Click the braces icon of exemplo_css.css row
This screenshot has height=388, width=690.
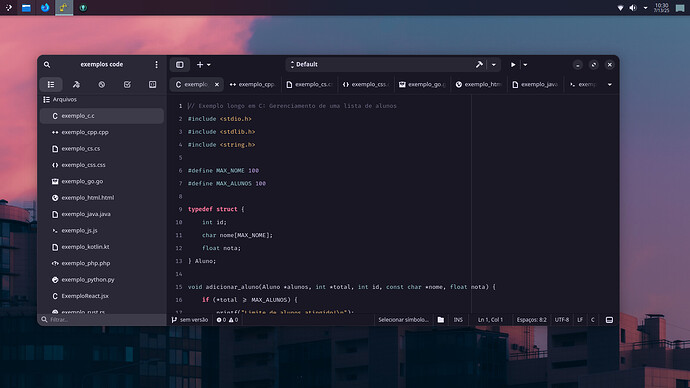tap(55, 165)
